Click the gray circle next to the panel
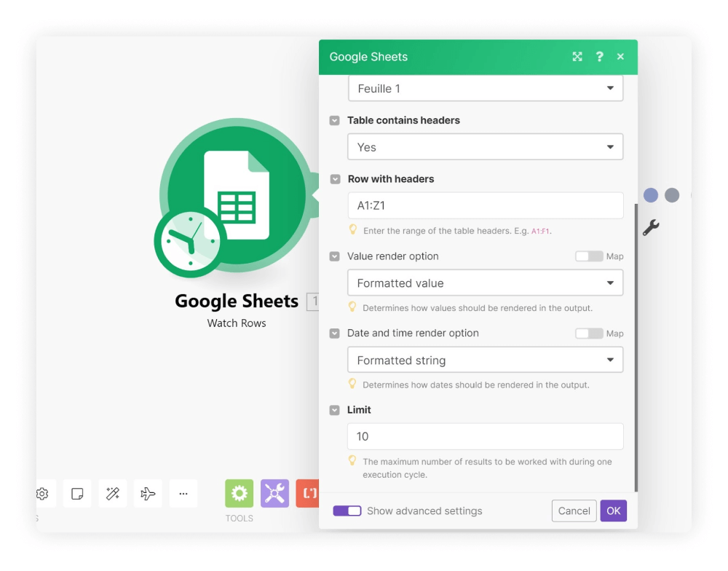The height and width of the screenshot is (571, 728). pyautogui.click(x=672, y=195)
